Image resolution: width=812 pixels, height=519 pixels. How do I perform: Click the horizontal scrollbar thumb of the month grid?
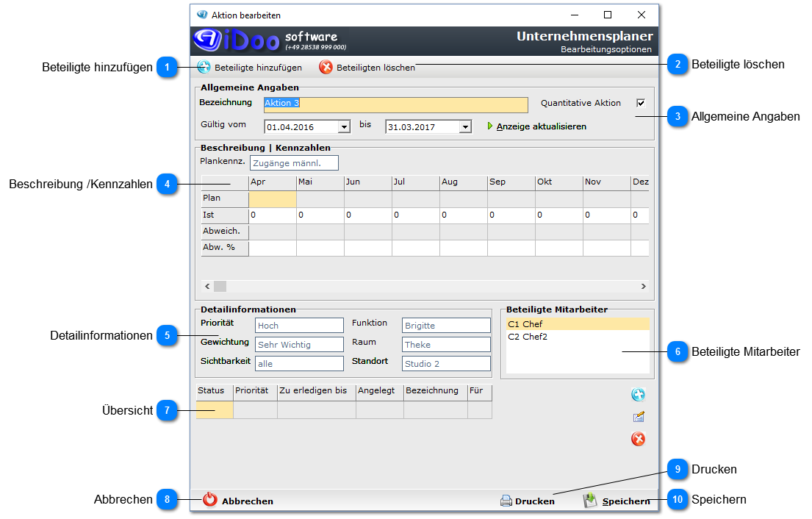tap(220, 286)
